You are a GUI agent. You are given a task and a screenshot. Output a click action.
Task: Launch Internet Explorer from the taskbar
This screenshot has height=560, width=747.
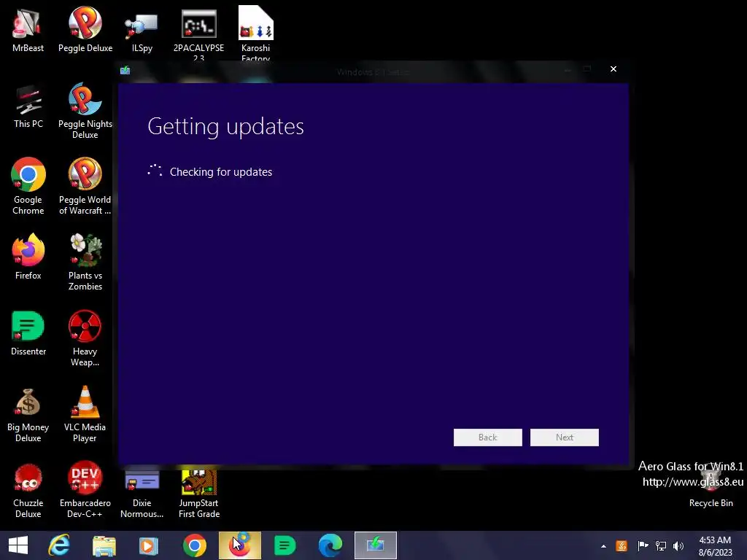[x=59, y=545]
